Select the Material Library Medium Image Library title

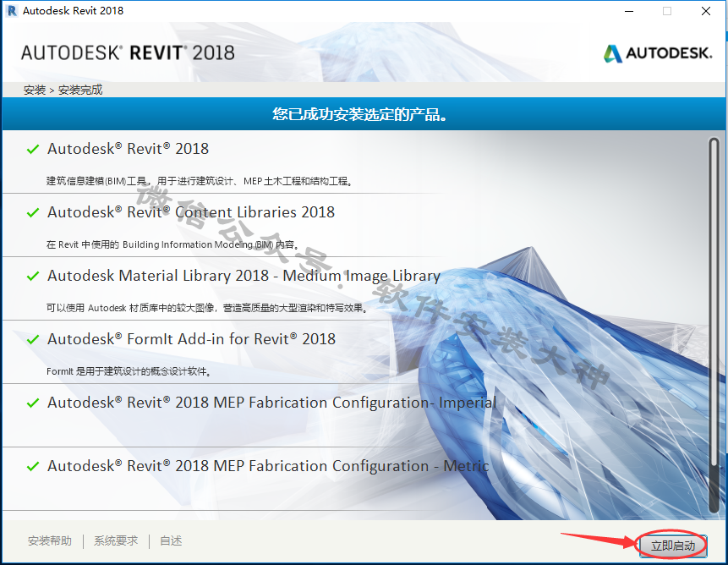(x=244, y=276)
